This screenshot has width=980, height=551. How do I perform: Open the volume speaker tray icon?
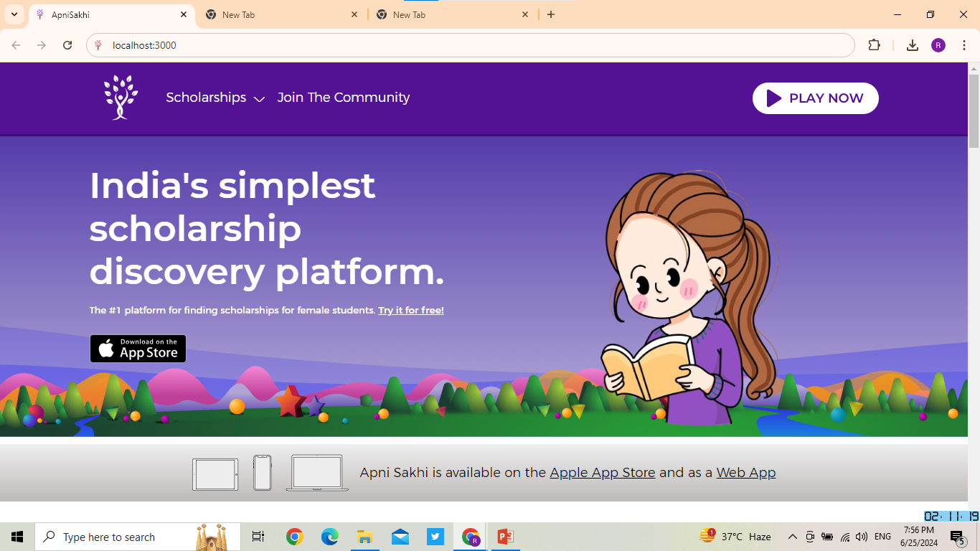pos(862,537)
